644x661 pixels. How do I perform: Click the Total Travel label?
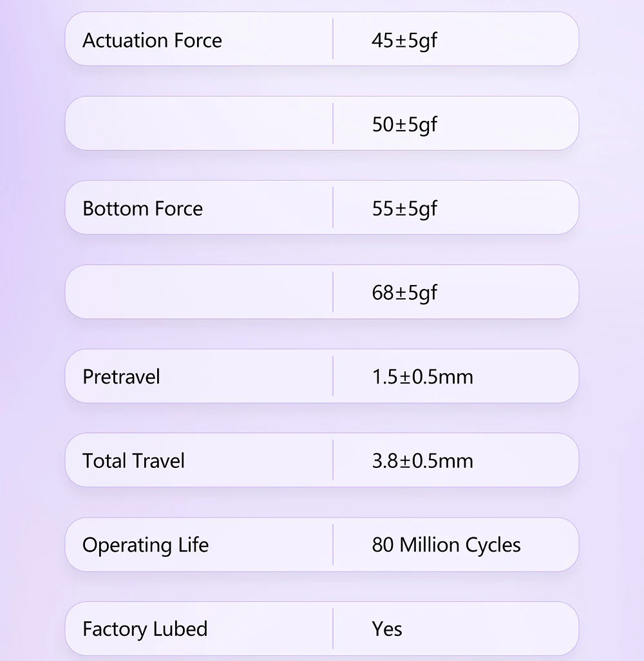point(133,461)
